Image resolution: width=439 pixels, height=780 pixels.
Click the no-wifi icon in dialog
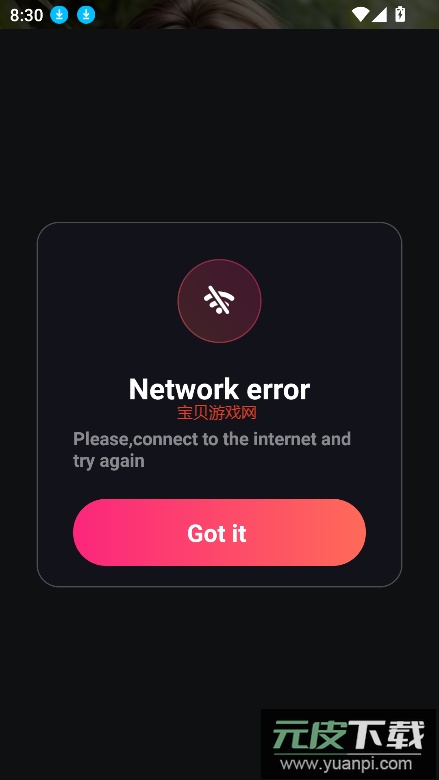tap(219, 300)
